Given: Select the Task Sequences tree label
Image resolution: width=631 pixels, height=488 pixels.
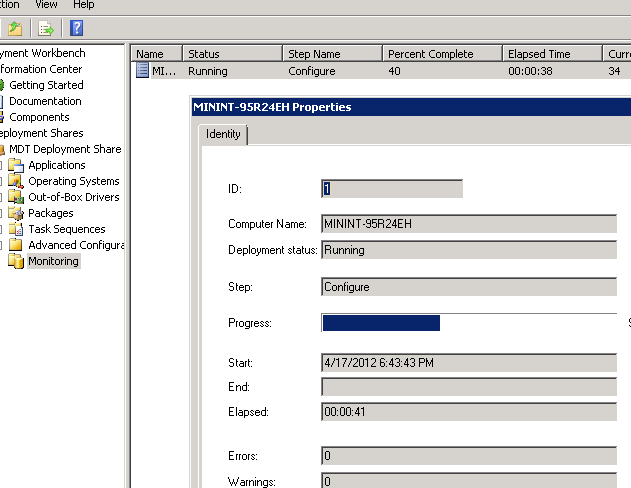Looking at the screenshot, I should [67, 229].
